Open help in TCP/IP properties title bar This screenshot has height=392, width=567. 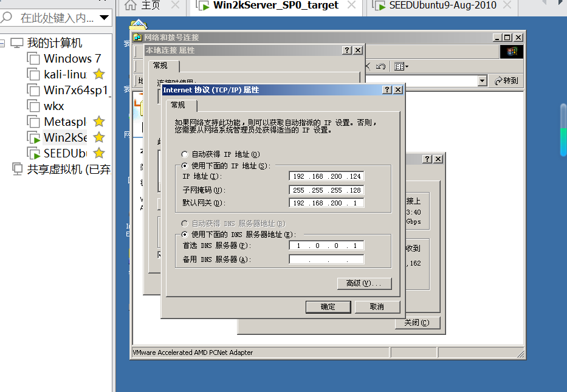(387, 90)
